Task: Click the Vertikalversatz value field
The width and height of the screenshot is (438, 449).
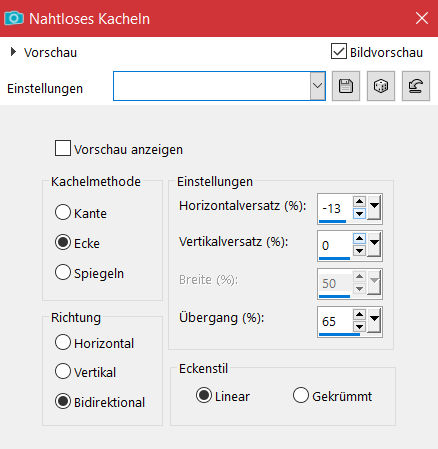Action: [335, 245]
